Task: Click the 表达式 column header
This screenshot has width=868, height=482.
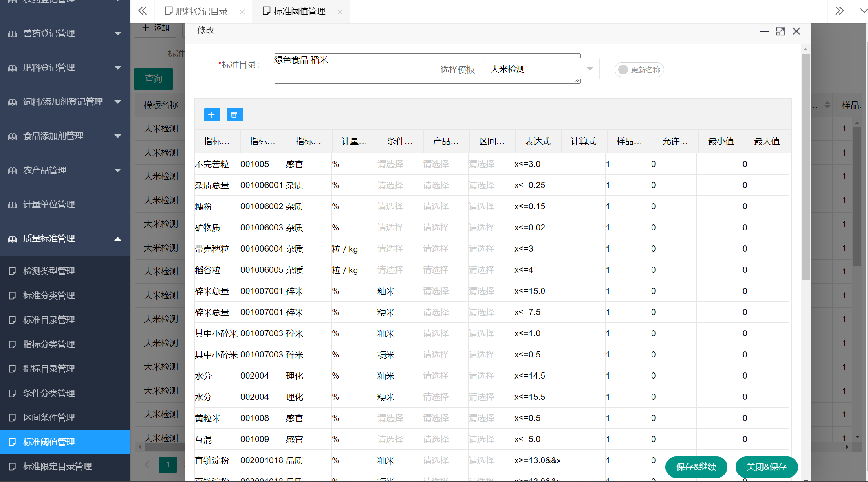Action: (x=538, y=141)
